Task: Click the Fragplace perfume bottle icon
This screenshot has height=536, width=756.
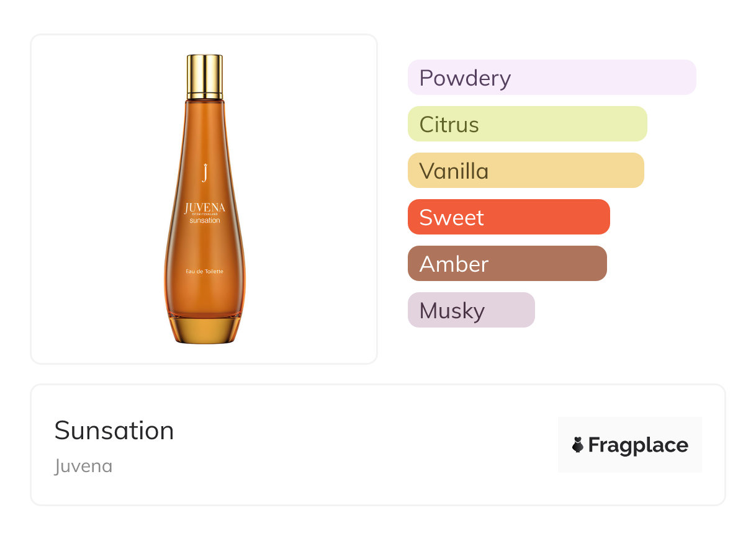Action: [578, 445]
